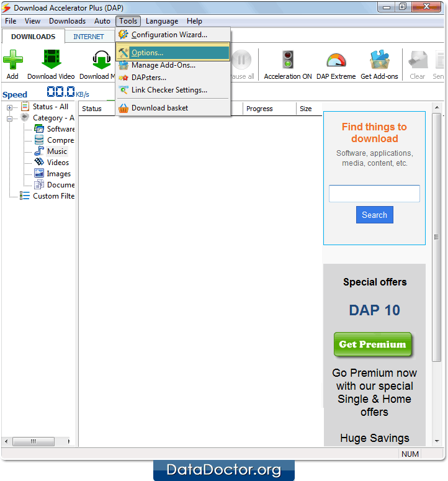Viewport: 448px width, 481px height.
Task: Toggle Acceleration ON traffic light
Action: 288,60
